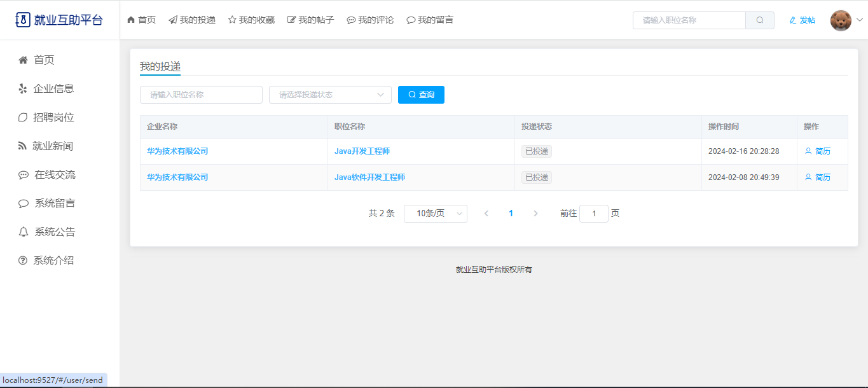
Task: Open the user avatar menu
Action: click(841, 20)
